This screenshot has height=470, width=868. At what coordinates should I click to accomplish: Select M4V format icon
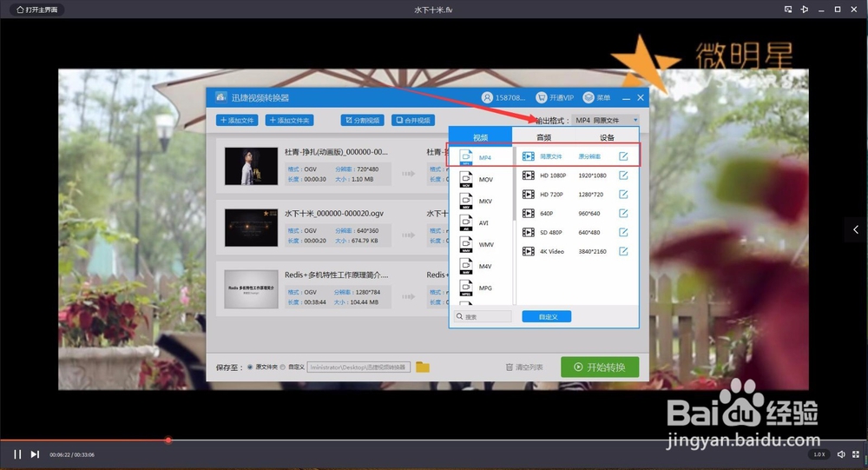[x=466, y=266]
